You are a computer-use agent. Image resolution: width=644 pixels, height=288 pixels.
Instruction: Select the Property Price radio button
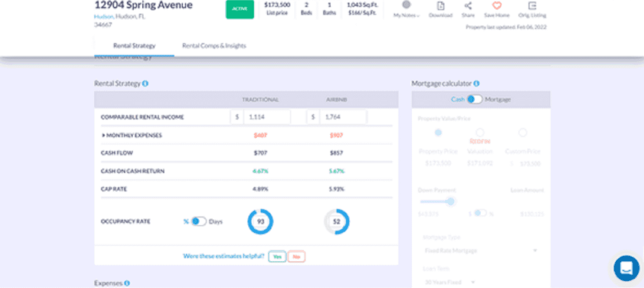[438, 132]
